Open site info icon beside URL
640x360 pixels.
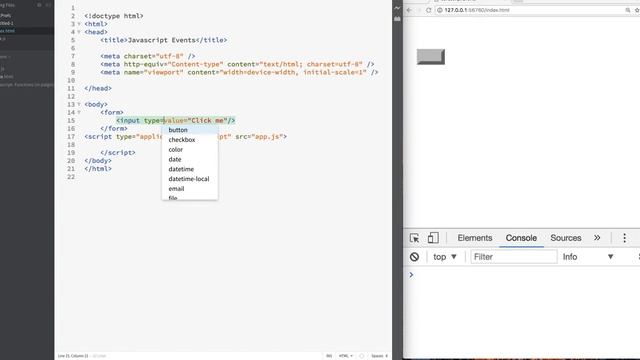point(440,10)
